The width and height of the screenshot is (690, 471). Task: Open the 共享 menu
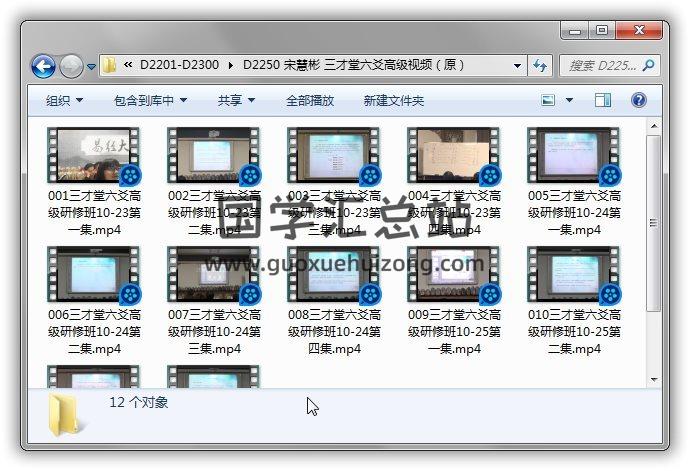click(236, 100)
